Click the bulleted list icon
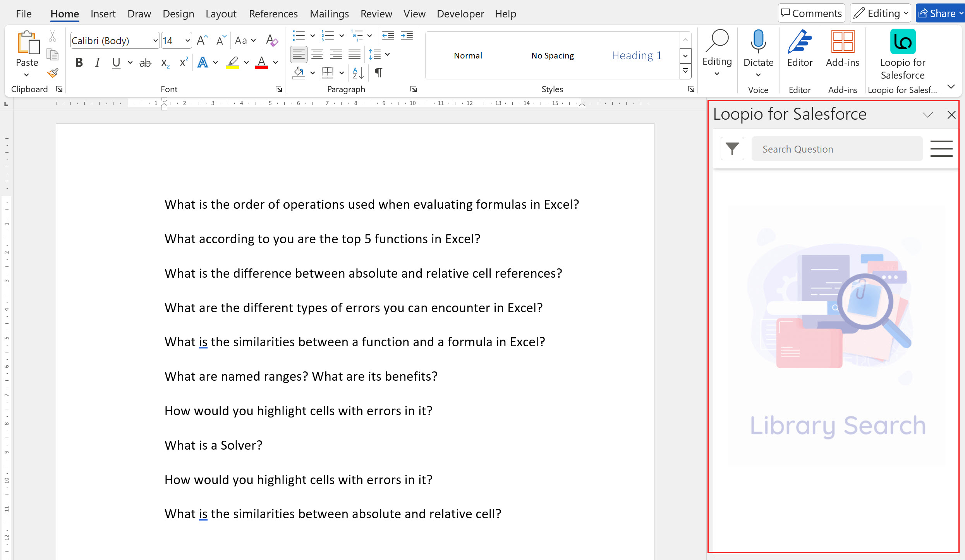The height and width of the screenshot is (560, 965). [x=299, y=36]
